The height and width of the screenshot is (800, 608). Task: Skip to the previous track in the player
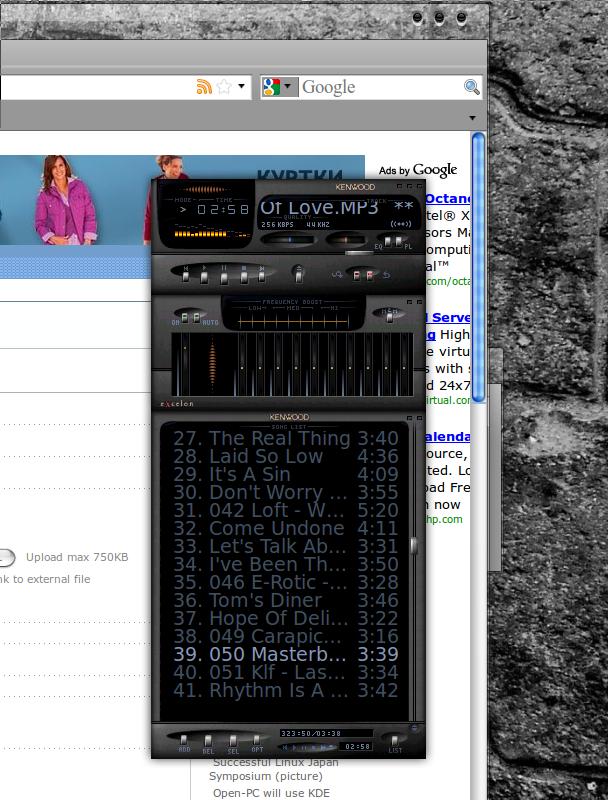click(186, 276)
